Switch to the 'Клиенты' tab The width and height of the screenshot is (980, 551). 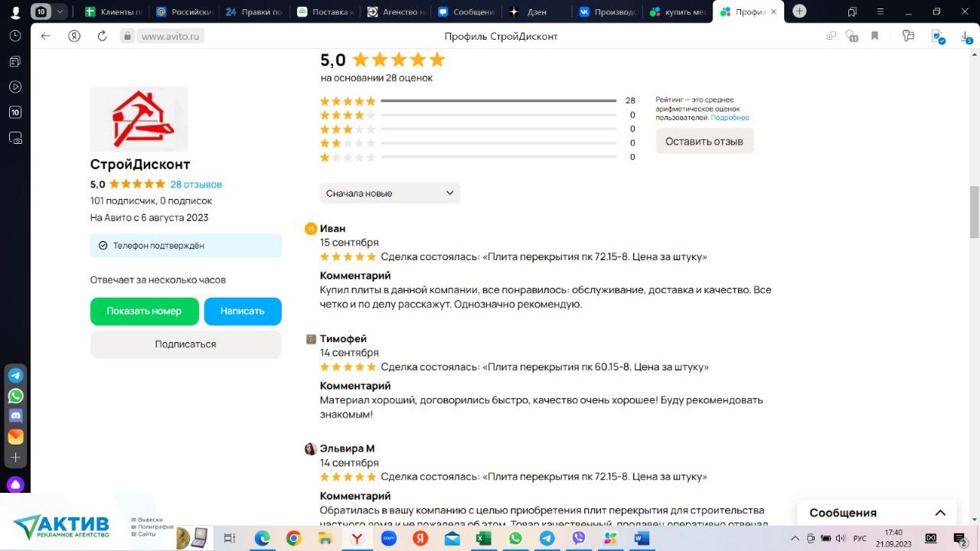[113, 11]
